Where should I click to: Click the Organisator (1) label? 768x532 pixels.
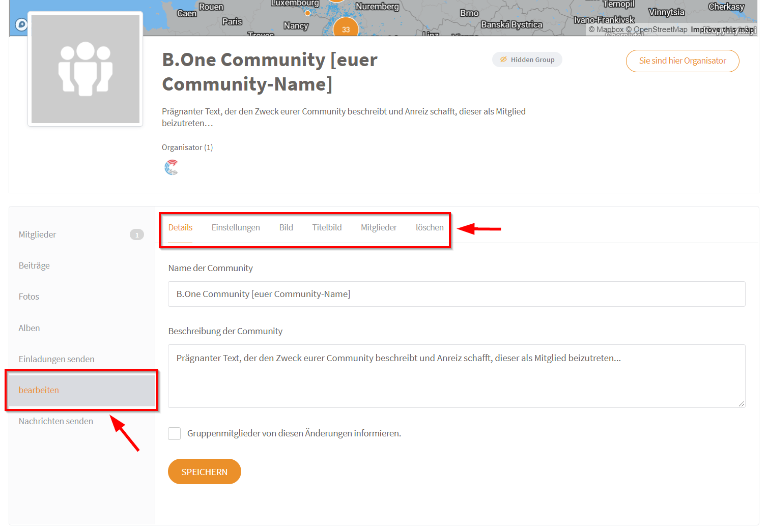tap(187, 147)
